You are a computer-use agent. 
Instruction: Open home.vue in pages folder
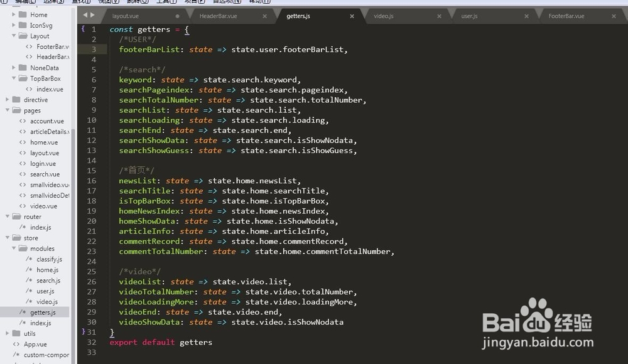click(x=44, y=142)
